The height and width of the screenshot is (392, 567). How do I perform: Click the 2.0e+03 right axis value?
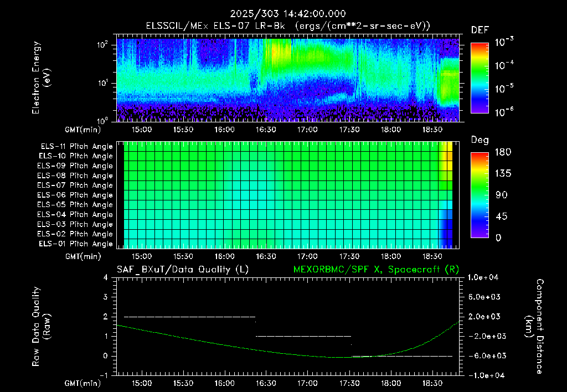point(484,317)
